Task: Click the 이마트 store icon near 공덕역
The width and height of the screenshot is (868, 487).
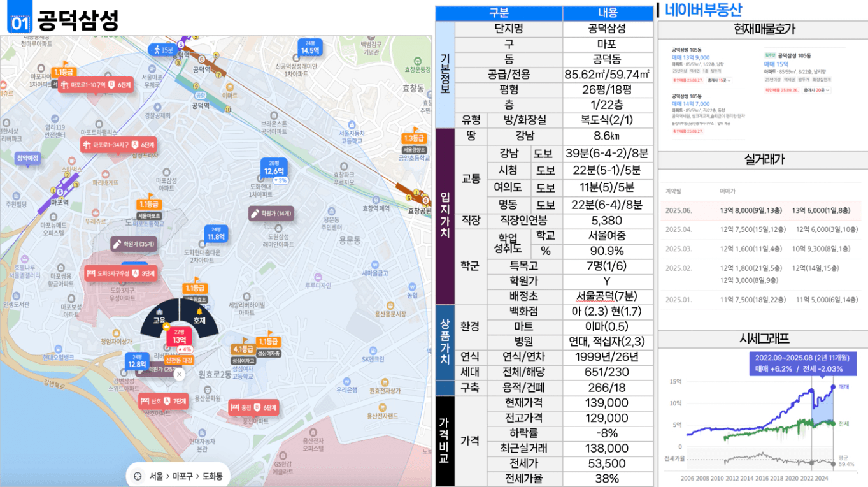Action: (x=229, y=86)
